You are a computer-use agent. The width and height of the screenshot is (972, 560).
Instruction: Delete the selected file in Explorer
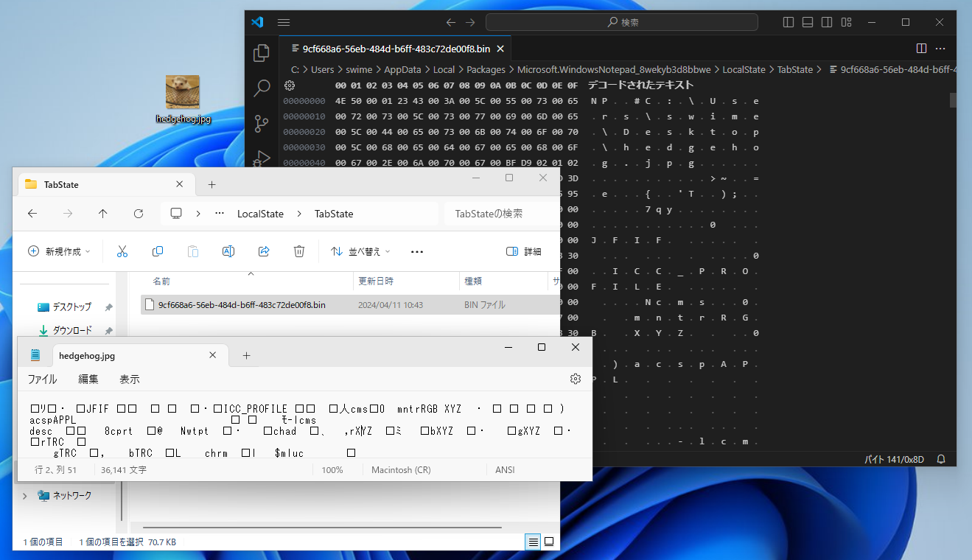(x=299, y=251)
